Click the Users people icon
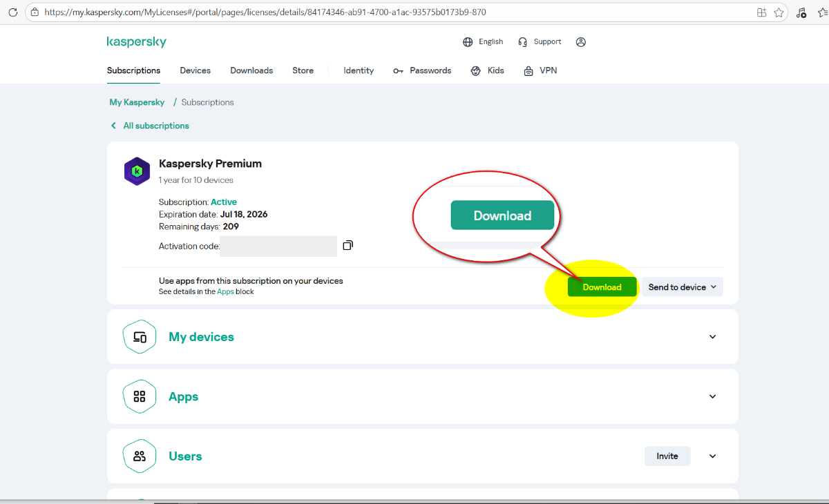The width and height of the screenshot is (829, 504). pyautogui.click(x=140, y=456)
